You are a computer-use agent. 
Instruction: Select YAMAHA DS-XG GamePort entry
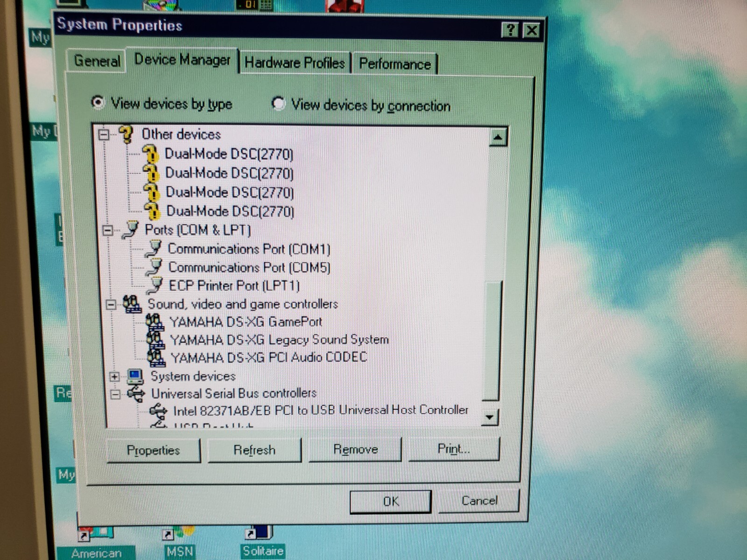(246, 322)
